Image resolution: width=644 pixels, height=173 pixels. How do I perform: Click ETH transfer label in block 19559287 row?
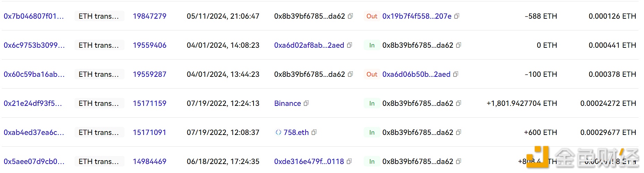[x=99, y=74]
